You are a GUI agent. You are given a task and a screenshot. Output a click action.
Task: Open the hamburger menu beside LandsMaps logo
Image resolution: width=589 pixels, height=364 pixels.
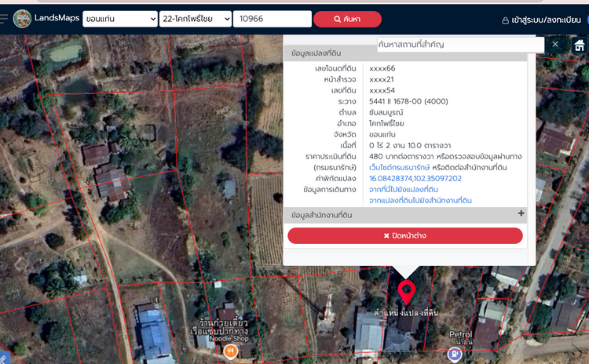(x=4, y=18)
